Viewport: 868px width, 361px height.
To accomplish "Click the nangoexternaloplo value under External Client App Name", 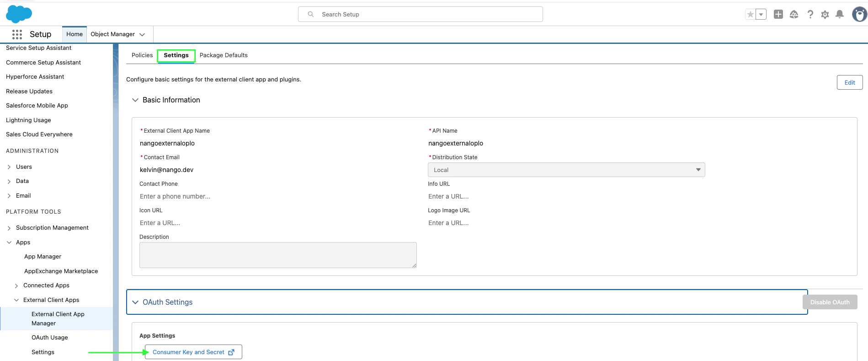I will [167, 143].
